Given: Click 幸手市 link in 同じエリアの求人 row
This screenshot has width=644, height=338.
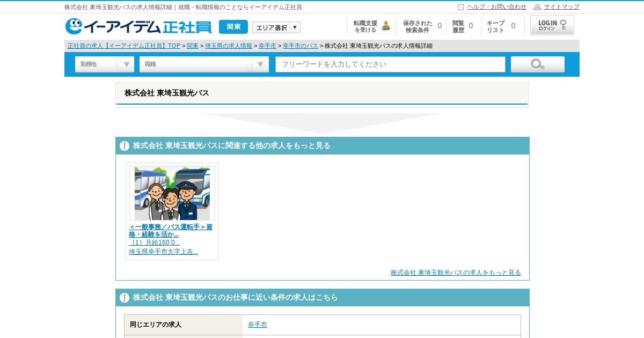Looking at the screenshot, I should (x=258, y=325).
